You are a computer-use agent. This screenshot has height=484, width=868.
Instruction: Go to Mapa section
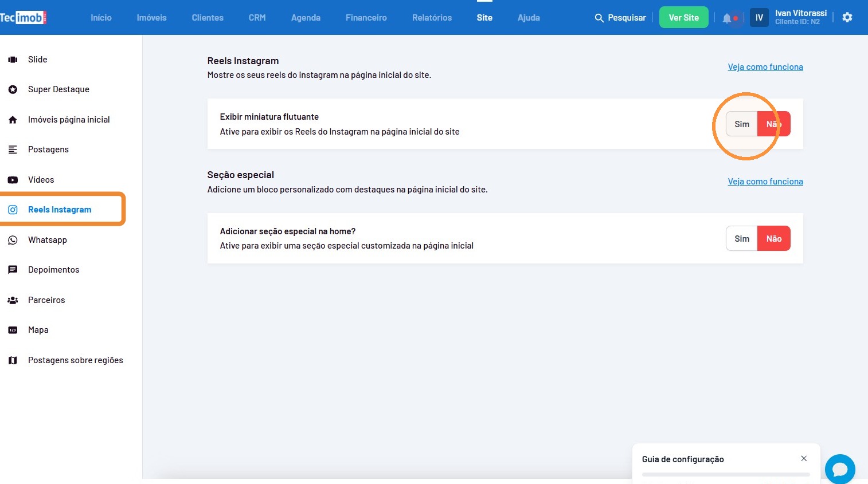tap(38, 330)
